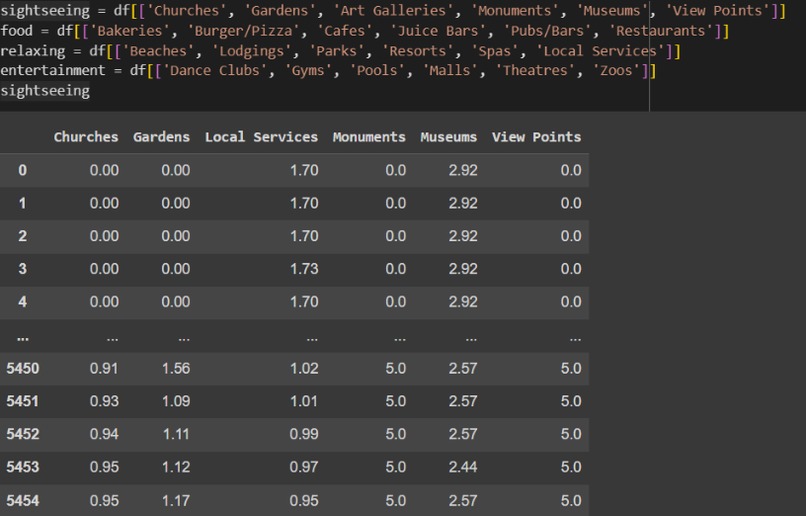Click Gardens value 1.11 in row 5452
The image size is (806, 516).
point(176,434)
